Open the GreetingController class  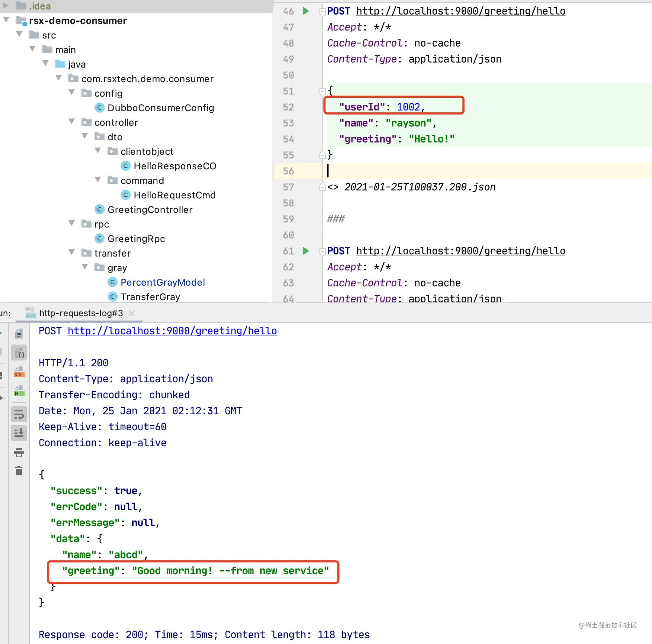pyautogui.click(x=150, y=210)
